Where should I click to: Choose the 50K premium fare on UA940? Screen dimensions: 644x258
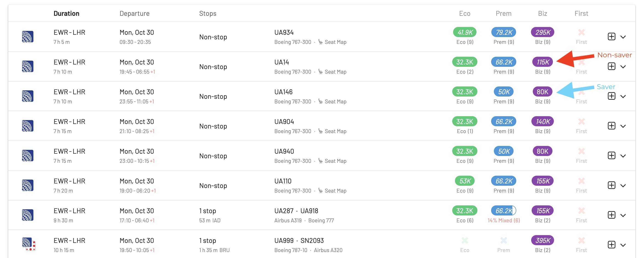(504, 151)
